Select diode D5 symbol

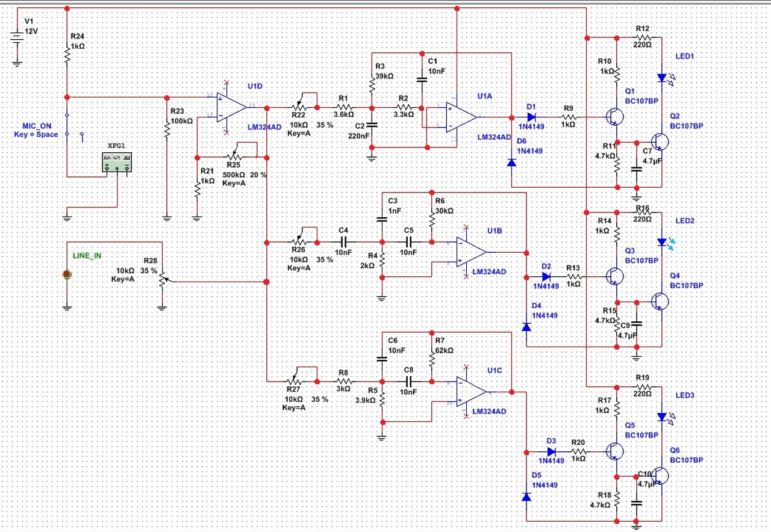pyautogui.click(x=526, y=497)
